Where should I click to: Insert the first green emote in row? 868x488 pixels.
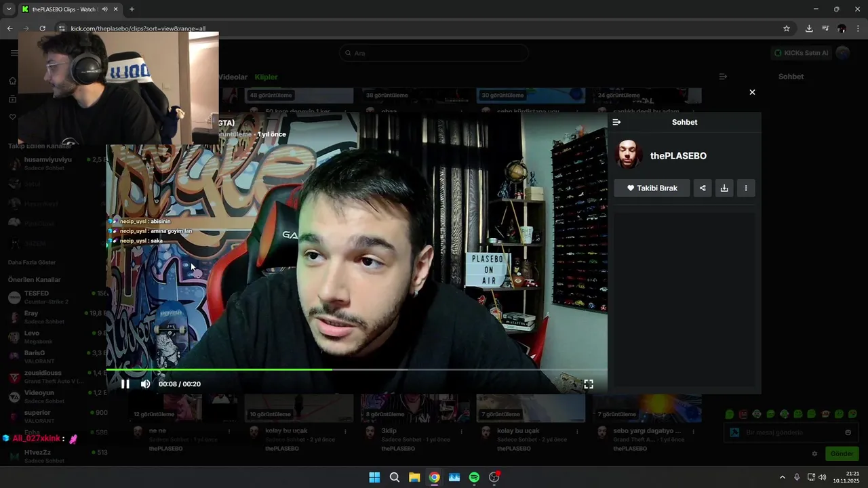[730, 414]
